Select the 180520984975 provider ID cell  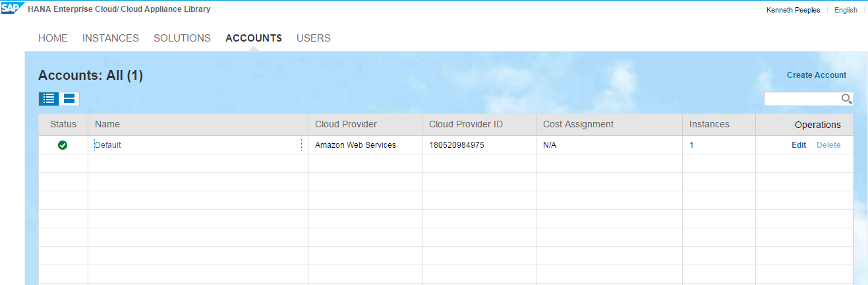coord(479,145)
